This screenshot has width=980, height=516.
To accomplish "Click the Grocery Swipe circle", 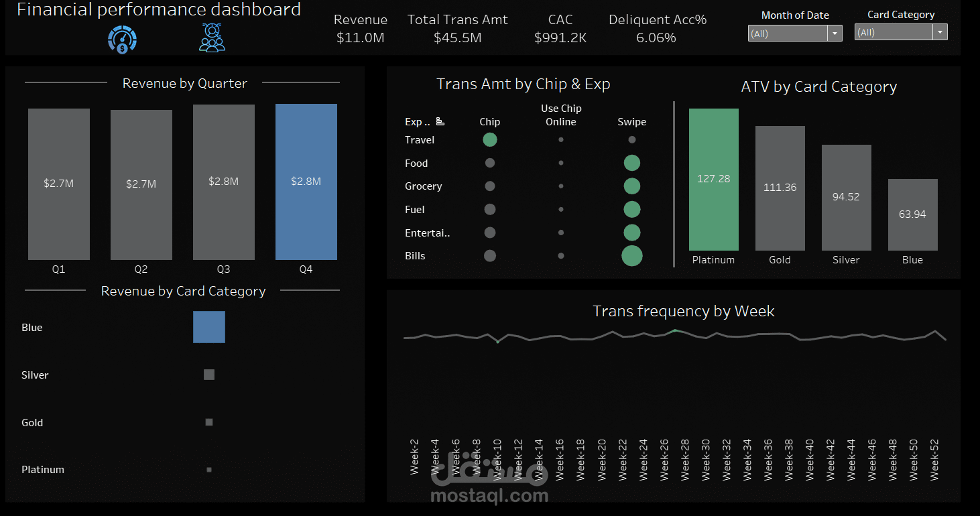I will [631, 186].
